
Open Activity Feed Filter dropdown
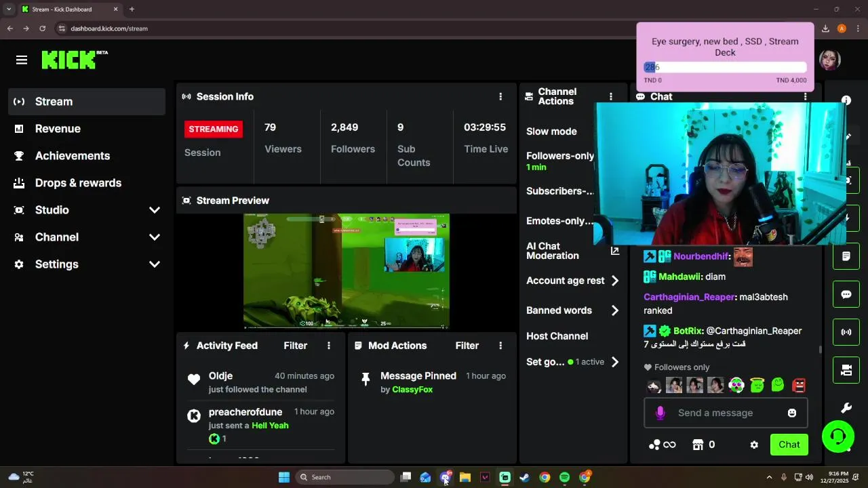click(x=295, y=346)
